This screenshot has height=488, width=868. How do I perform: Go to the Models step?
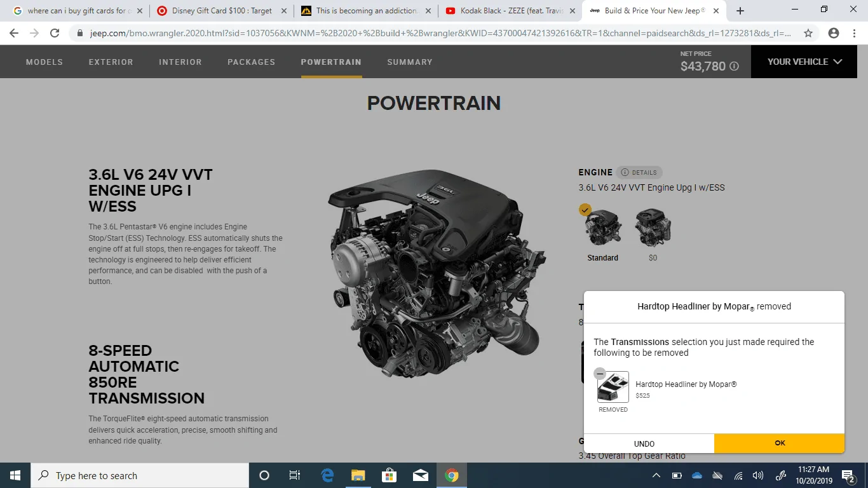point(44,62)
